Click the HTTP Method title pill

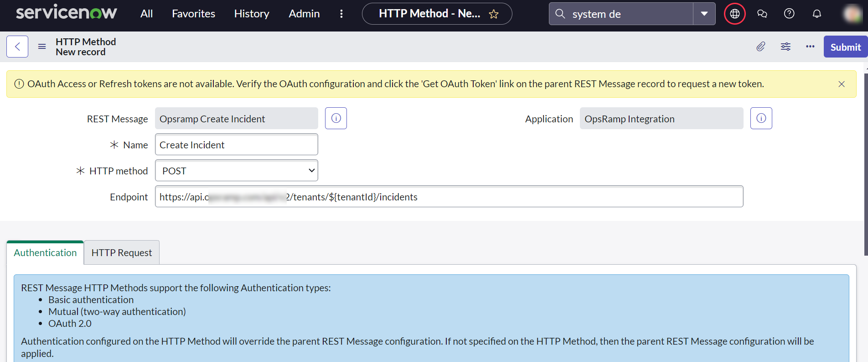pyautogui.click(x=437, y=14)
